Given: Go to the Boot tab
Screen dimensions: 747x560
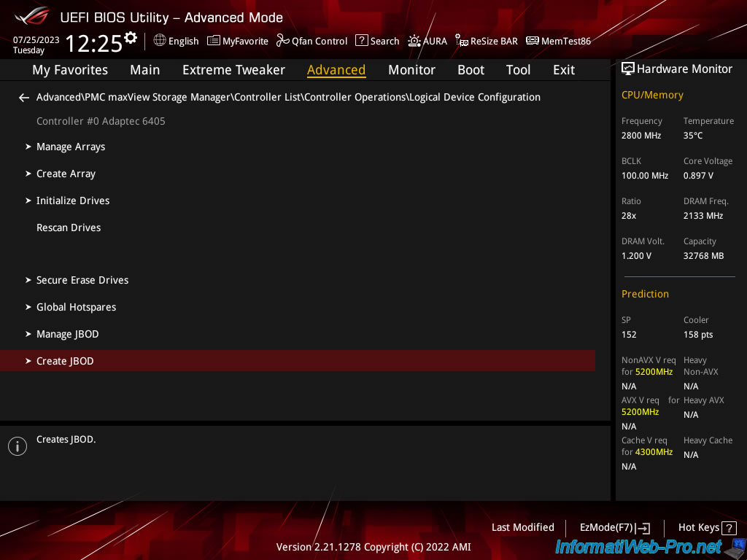Looking at the screenshot, I should [x=471, y=70].
